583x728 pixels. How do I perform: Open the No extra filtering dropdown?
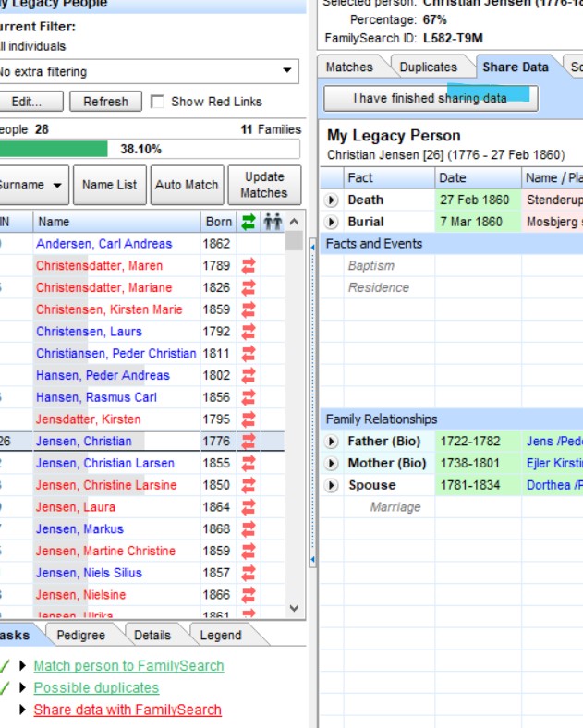tap(287, 70)
